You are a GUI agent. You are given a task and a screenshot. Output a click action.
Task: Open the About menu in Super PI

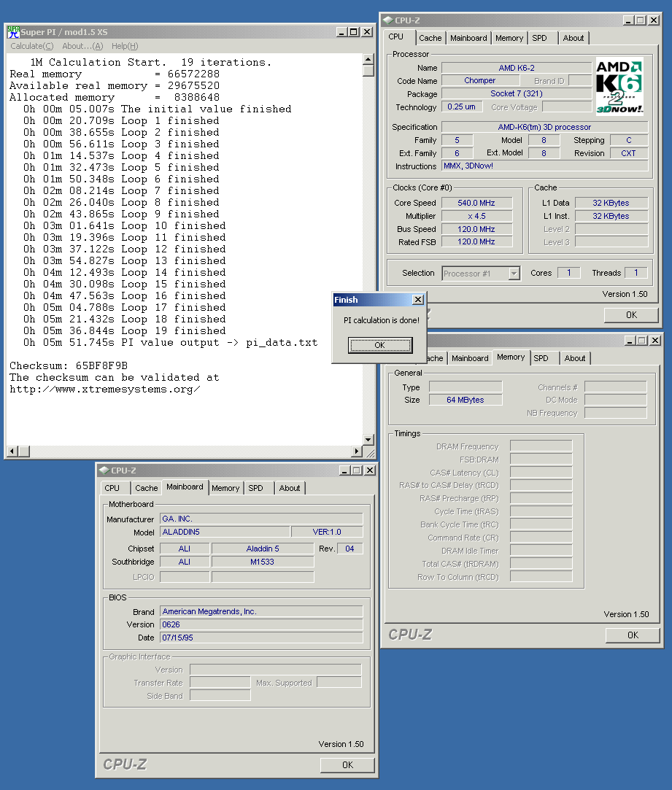pos(82,46)
